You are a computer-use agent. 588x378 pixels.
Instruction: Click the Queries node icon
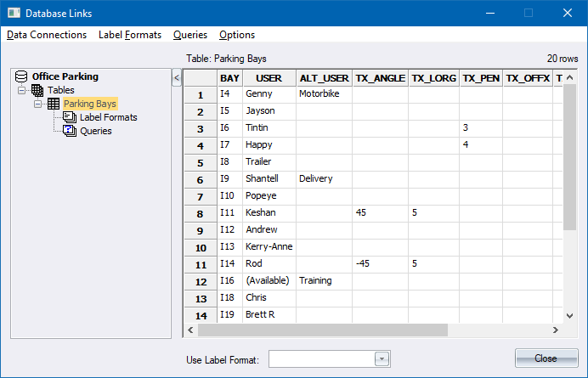[x=70, y=131]
